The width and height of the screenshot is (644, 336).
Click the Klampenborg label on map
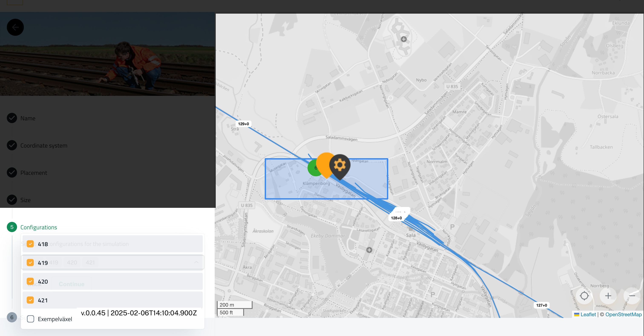point(316,183)
